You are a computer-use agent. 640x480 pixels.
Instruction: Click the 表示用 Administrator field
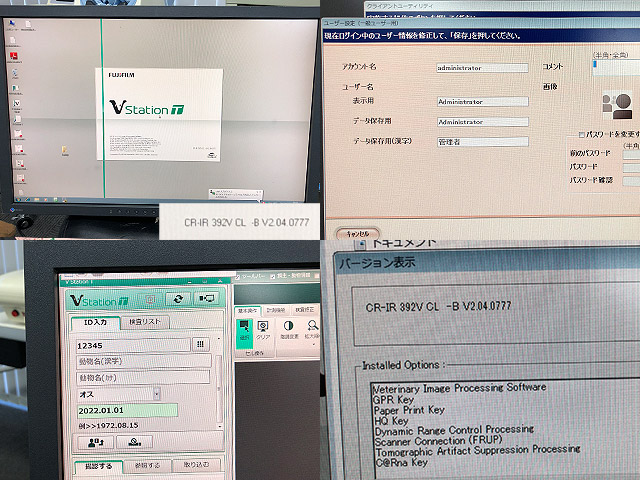pos(482,102)
